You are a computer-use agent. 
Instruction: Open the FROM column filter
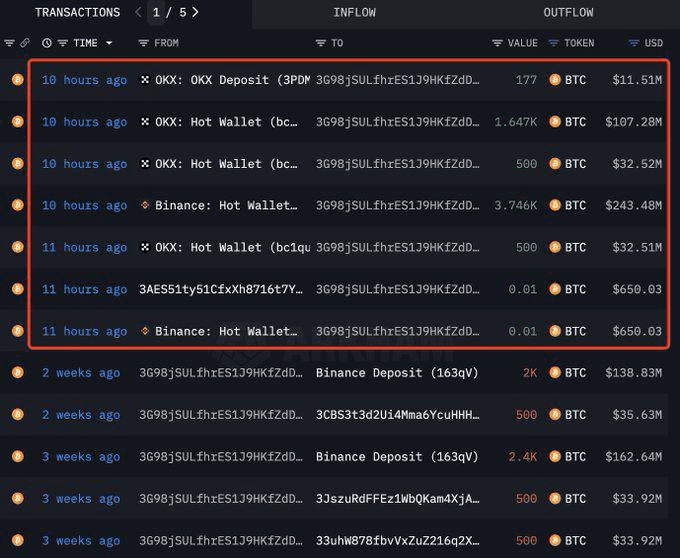pyautogui.click(x=144, y=43)
